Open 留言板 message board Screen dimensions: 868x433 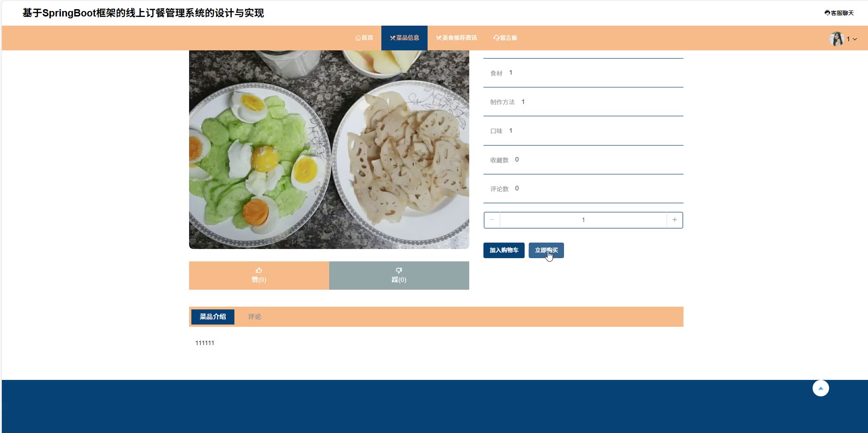coord(505,38)
